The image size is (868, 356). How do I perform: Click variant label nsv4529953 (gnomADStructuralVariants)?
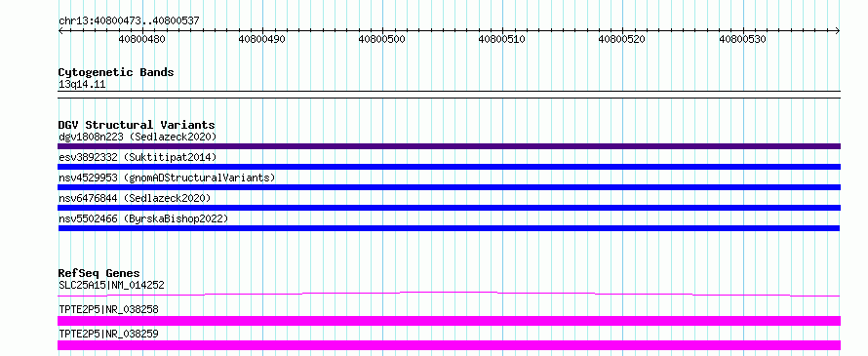(167, 178)
